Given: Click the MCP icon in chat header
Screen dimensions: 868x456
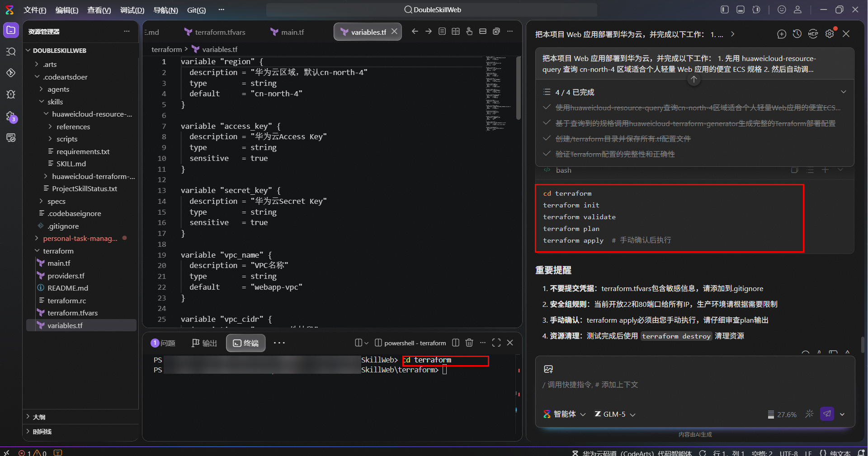Looking at the screenshot, I should (x=813, y=34).
